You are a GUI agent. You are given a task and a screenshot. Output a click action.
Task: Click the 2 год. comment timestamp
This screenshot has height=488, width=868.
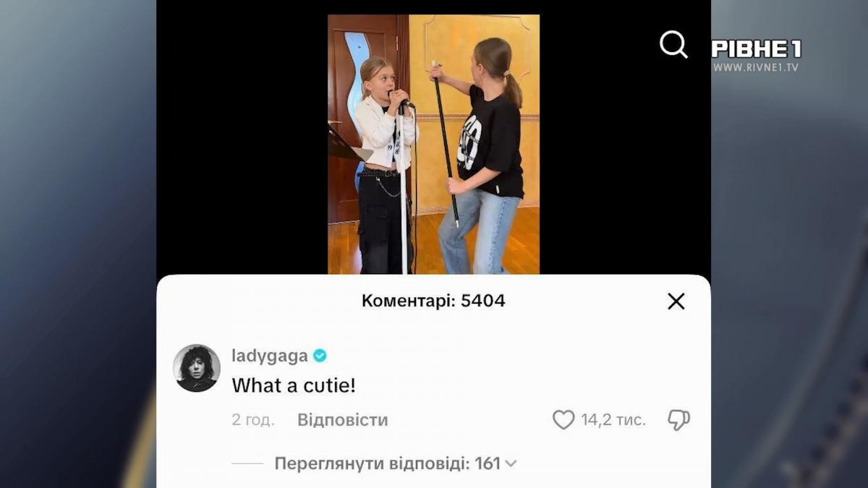(x=253, y=420)
